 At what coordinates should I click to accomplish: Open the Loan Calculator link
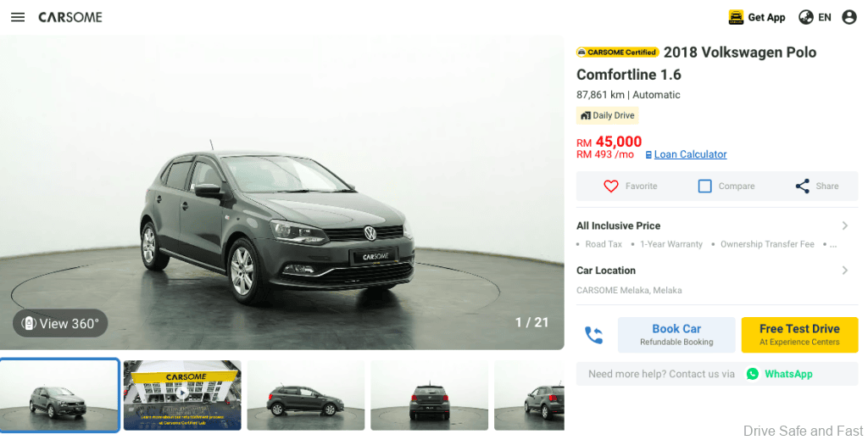pyautogui.click(x=690, y=154)
